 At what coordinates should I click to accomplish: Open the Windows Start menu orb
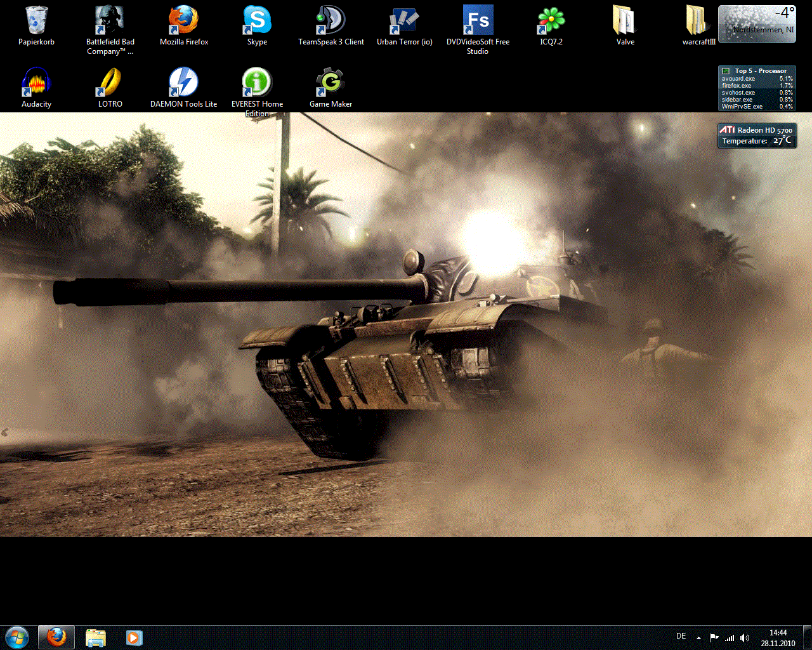click(x=17, y=637)
